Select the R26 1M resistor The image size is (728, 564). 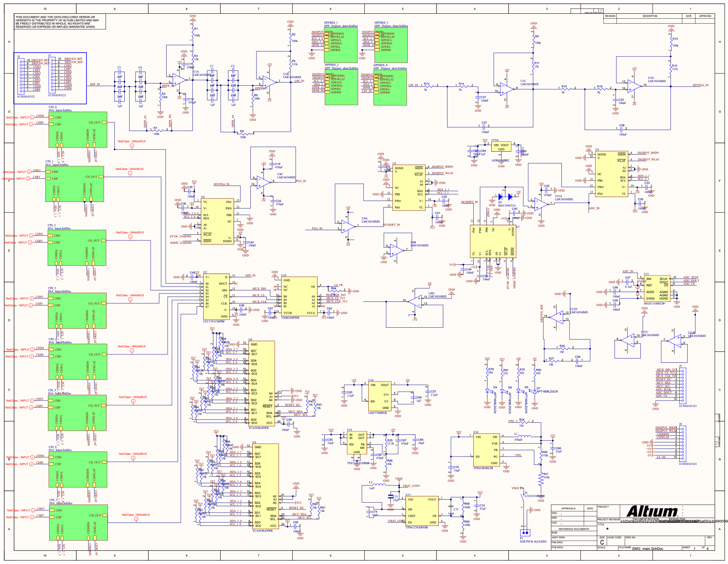pos(562,348)
